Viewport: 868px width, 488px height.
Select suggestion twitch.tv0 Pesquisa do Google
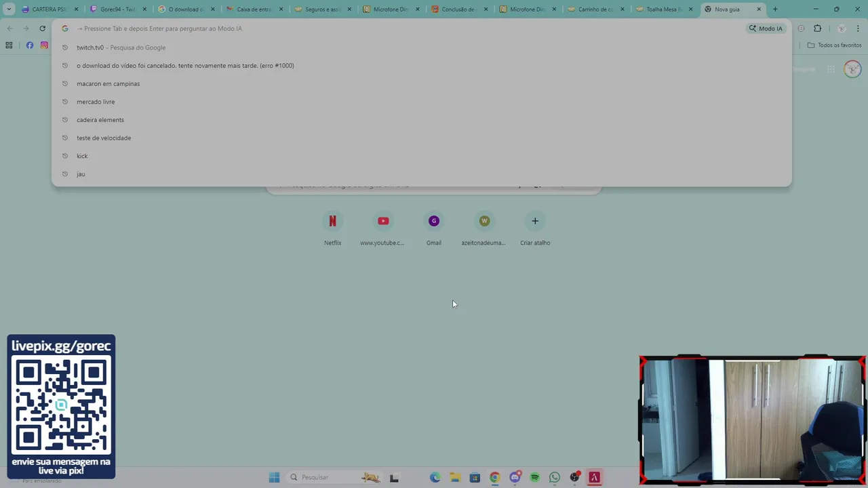421,47
